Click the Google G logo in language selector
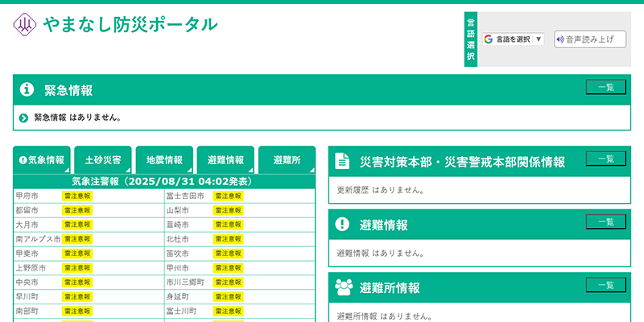 point(489,39)
